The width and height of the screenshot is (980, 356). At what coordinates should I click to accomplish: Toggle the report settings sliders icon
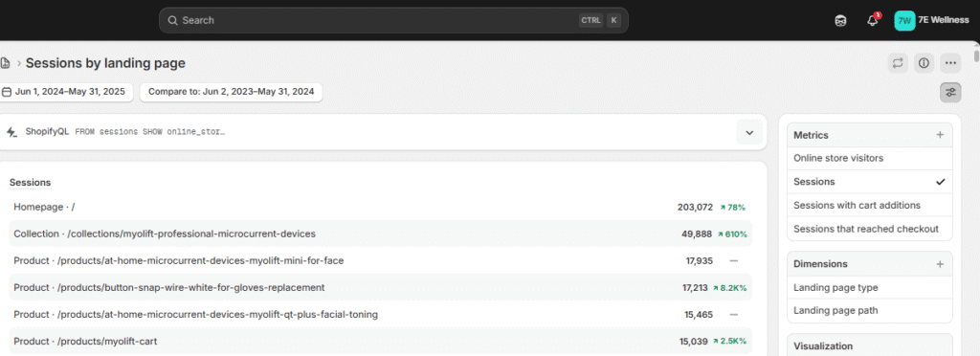(950, 92)
